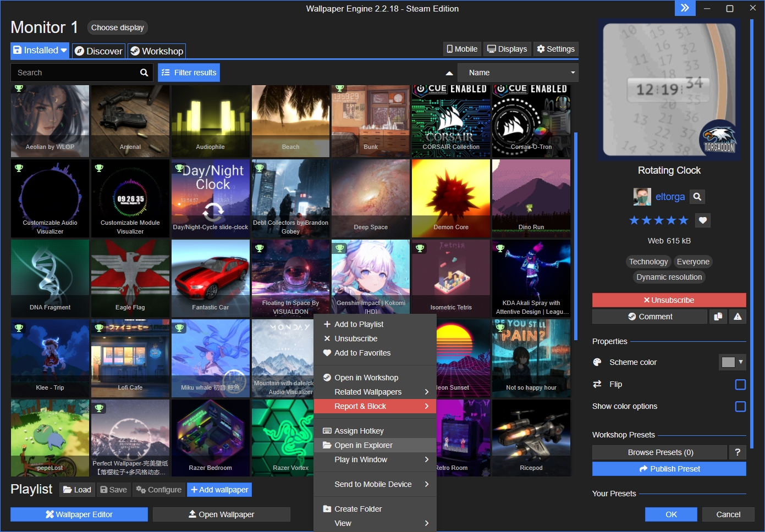Expand Related Wallpapers submenu

tap(375, 392)
